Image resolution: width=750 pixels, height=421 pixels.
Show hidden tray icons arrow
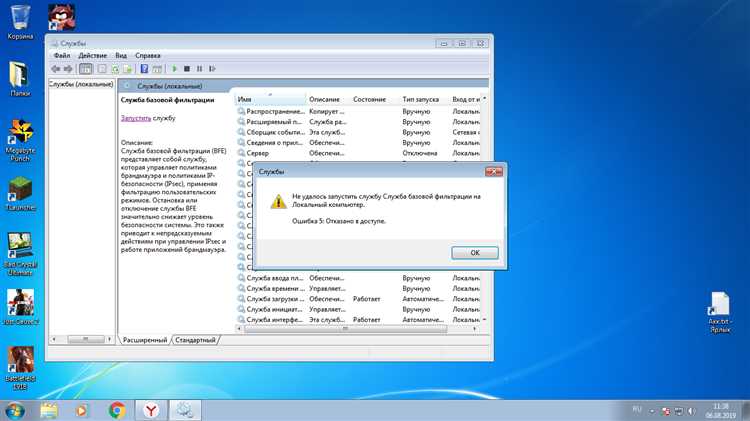click(x=651, y=411)
